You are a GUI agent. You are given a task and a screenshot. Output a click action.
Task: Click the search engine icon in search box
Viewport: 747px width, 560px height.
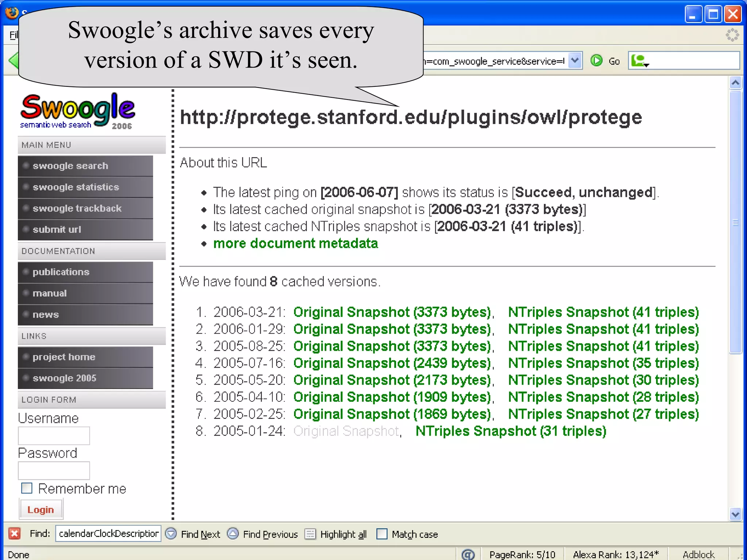pyautogui.click(x=639, y=61)
